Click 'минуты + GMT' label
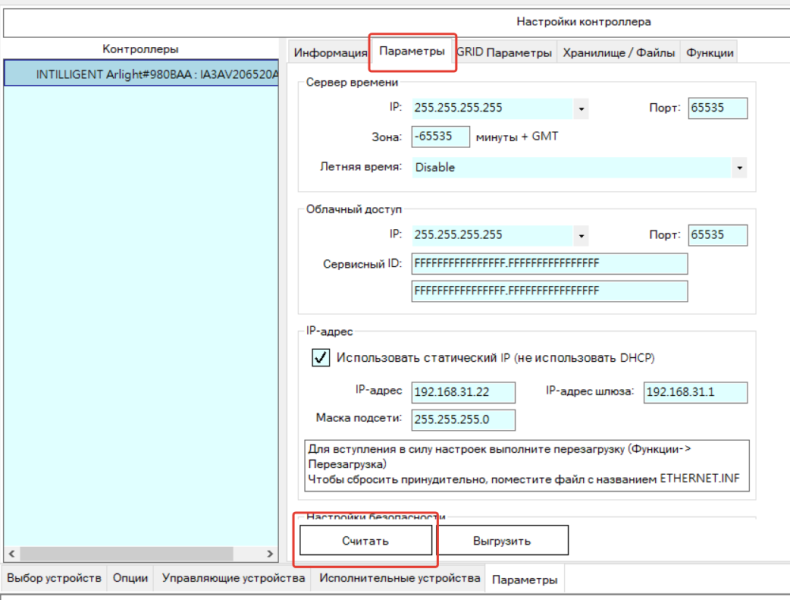The image size is (790, 600). pos(517,137)
